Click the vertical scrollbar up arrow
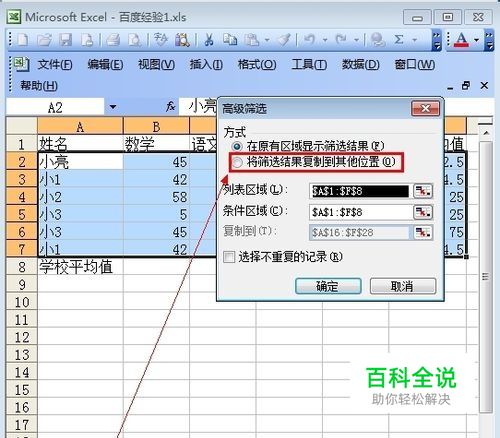This screenshot has height=438, width=500. [x=486, y=133]
